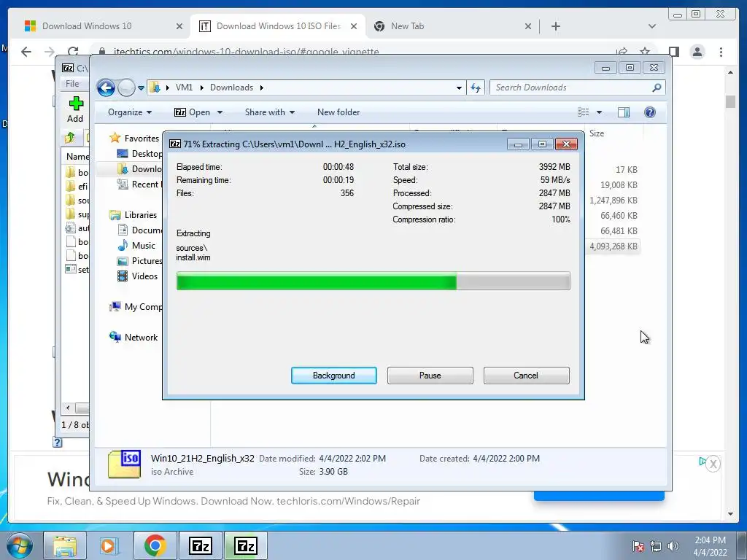Click the Action Center flag tray icon
Image resolution: width=747 pixels, height=560 pixels.
pos(638,547)
